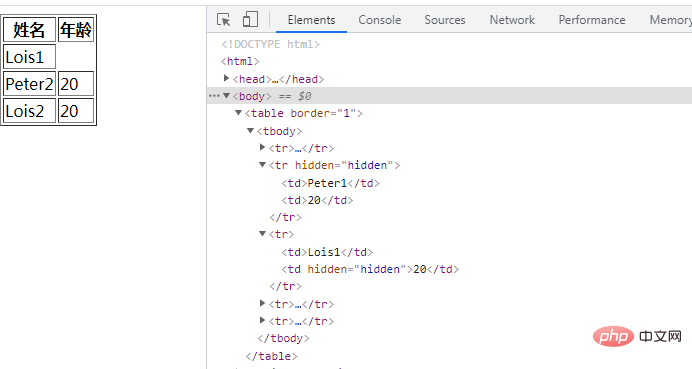Screen dimensions: 692x369
Task: Expand the head element node
Action: 226,79
